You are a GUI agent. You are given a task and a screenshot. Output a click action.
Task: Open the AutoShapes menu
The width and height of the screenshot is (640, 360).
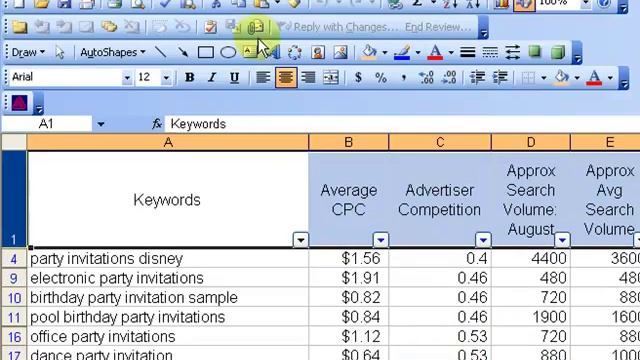[x=113, y=53]
